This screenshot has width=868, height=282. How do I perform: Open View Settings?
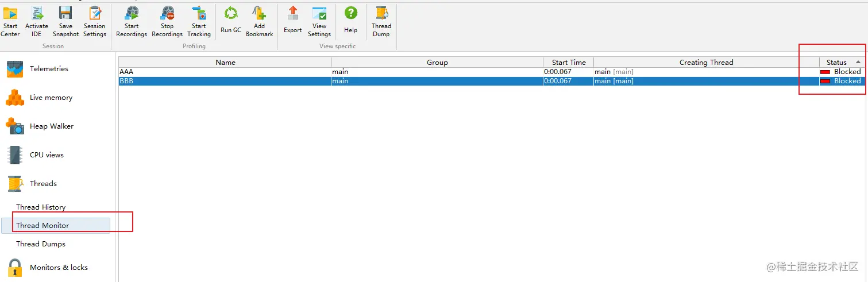coord(319,22)
